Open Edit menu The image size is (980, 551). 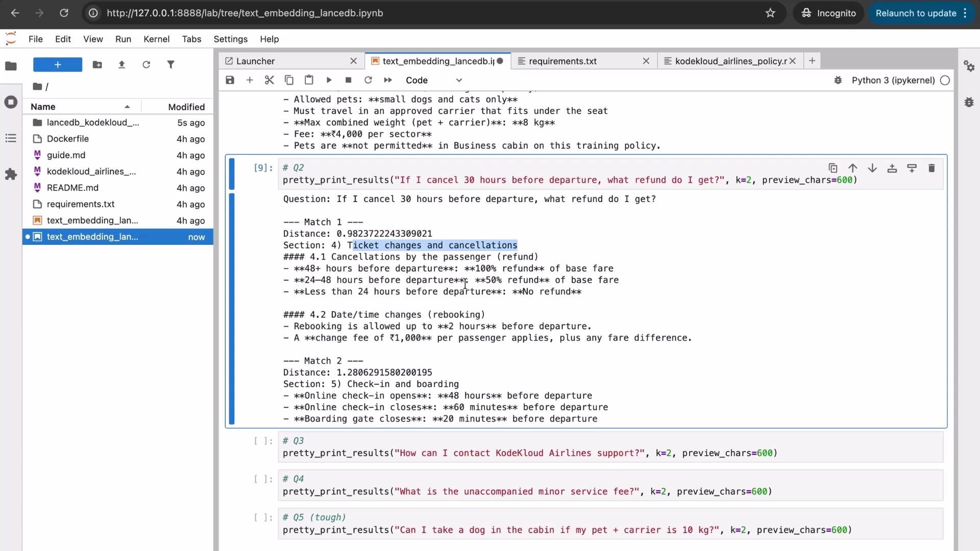(x=63, y=39)
